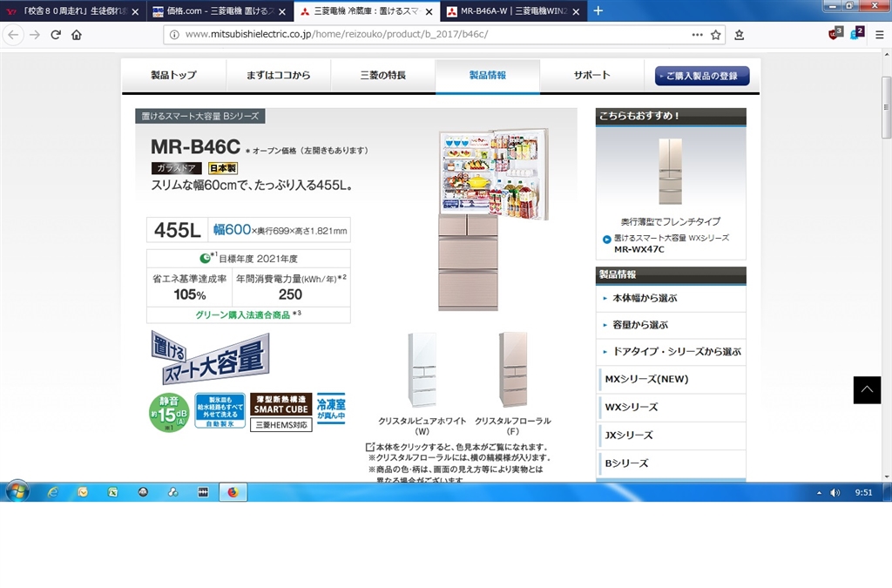Click the 置けるスマート大容量 logo
Screen dimensions: 892x588
[x=210, y=358]
